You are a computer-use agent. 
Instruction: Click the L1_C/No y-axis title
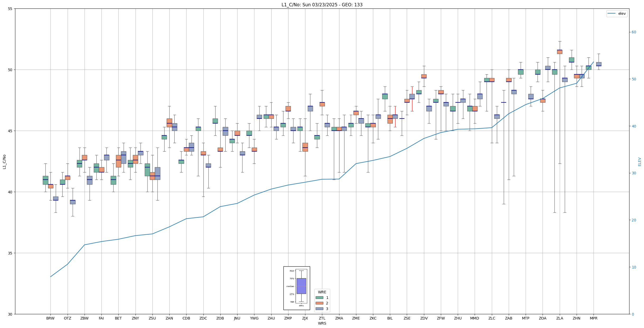tap(4, 162)
